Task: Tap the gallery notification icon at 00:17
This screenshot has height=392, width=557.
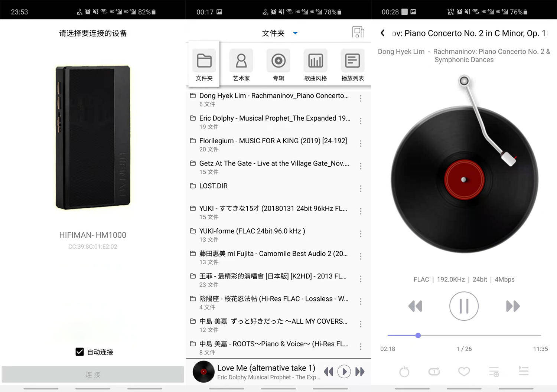Action: click(x=219, y=12)
